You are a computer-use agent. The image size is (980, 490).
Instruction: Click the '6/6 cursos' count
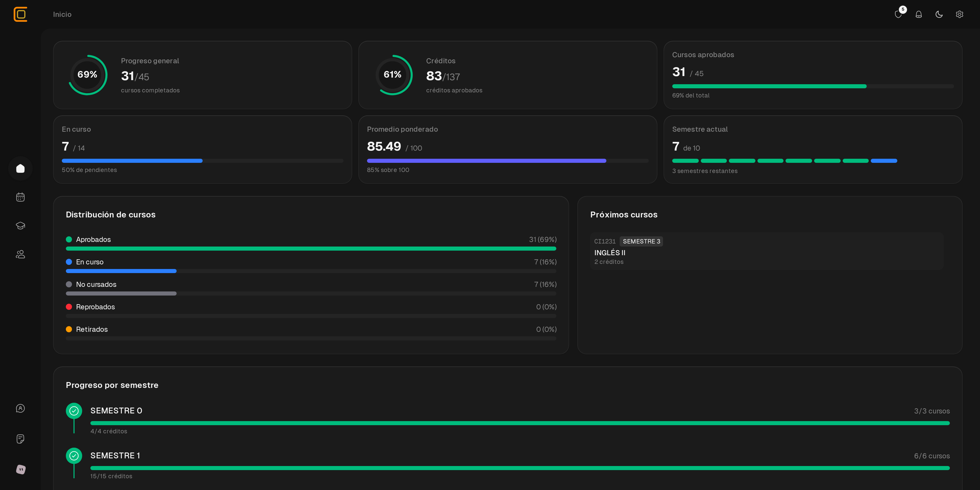(x=932, y=456)
